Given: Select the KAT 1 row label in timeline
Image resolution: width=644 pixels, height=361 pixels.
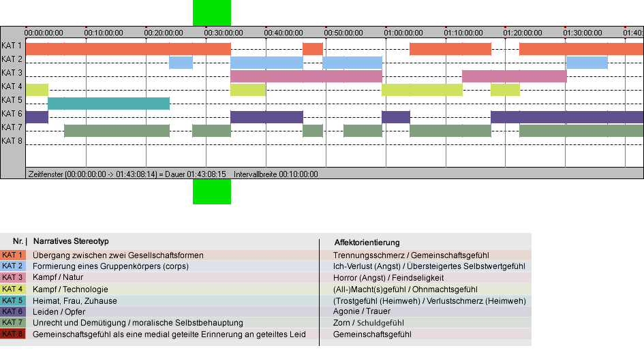Looking at the screenshot, I should pos(12,46).
